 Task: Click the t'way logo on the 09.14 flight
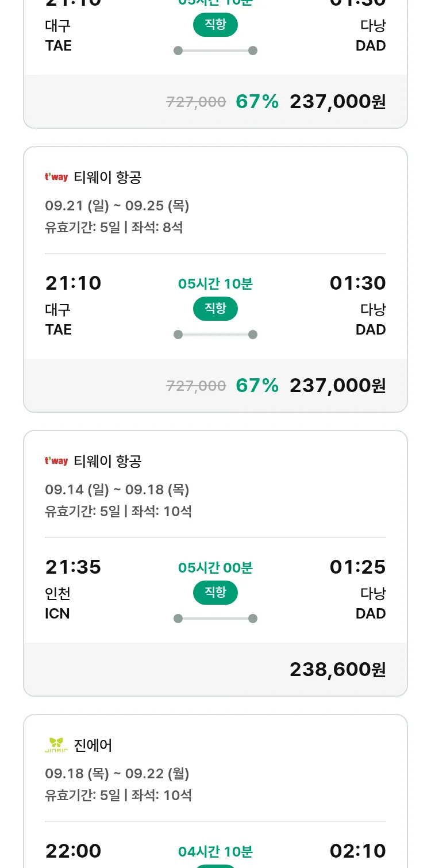coord(56,461)
